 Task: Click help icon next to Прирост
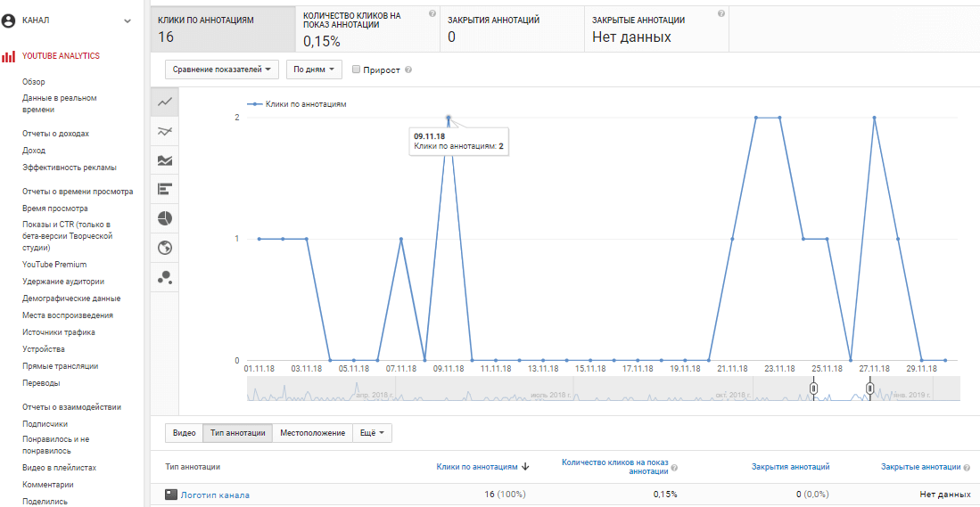point(408,70)
